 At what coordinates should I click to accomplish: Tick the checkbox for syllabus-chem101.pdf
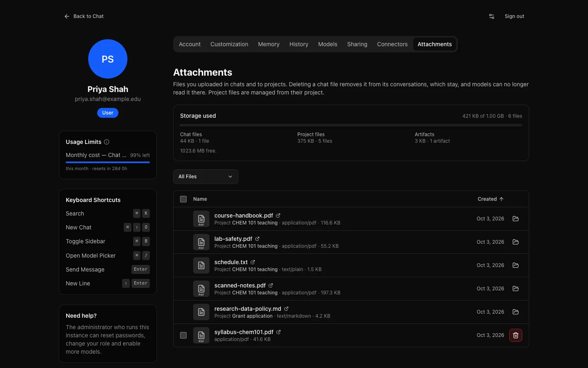[x=183, y=335]
